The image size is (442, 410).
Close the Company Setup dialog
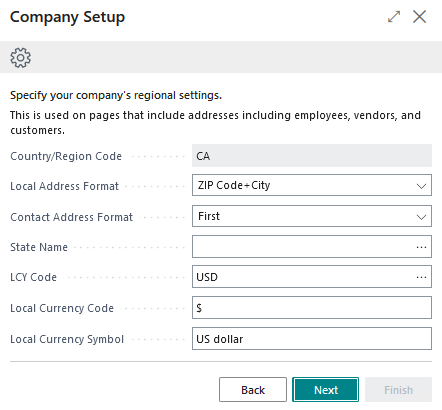(x=419, y=16)
